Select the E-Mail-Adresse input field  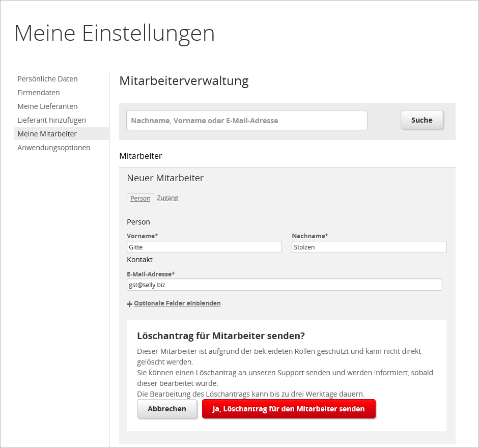284,285
